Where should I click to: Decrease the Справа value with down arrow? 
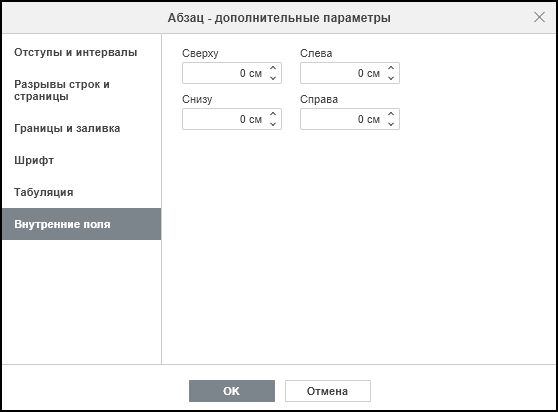coord(391,124)
